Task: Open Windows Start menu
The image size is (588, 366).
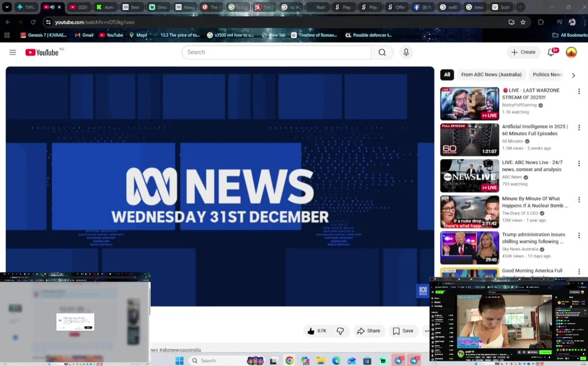Action: [179, 360]
